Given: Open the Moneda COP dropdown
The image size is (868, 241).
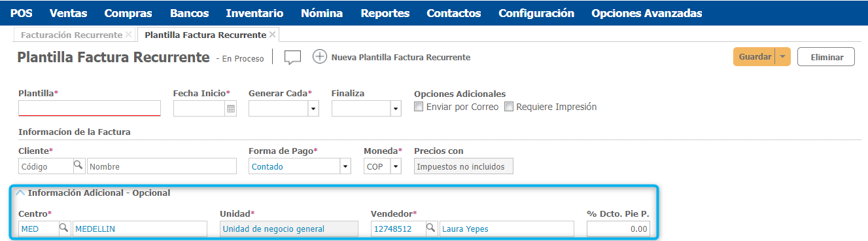Looking at the screenshot, I should point(396,166).
